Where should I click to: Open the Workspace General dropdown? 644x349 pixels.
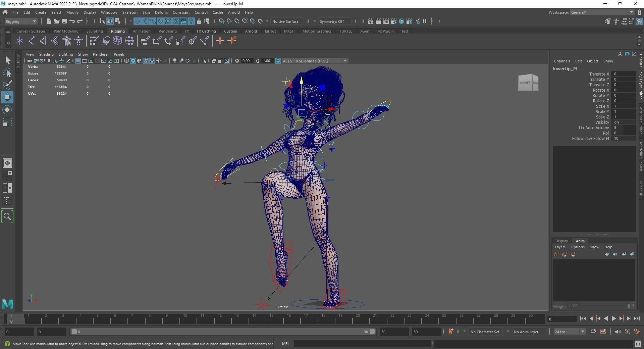pyautogui.click(x=602, y=12)
